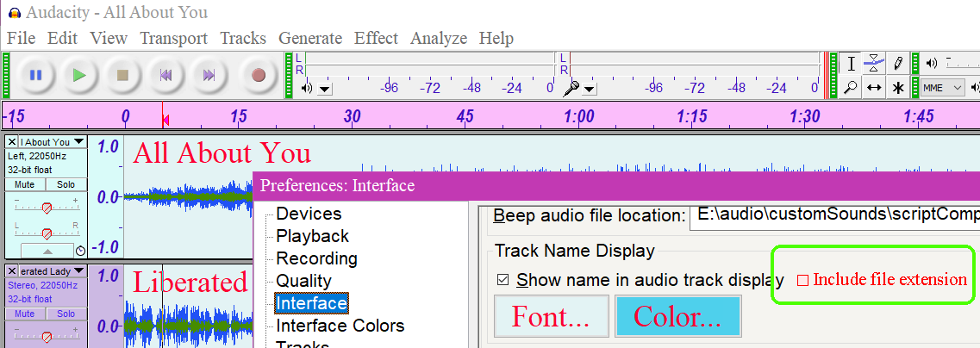Screen dimensions: 980x348
Task: Click the All About You waveform
Action: tap(188, 196)
